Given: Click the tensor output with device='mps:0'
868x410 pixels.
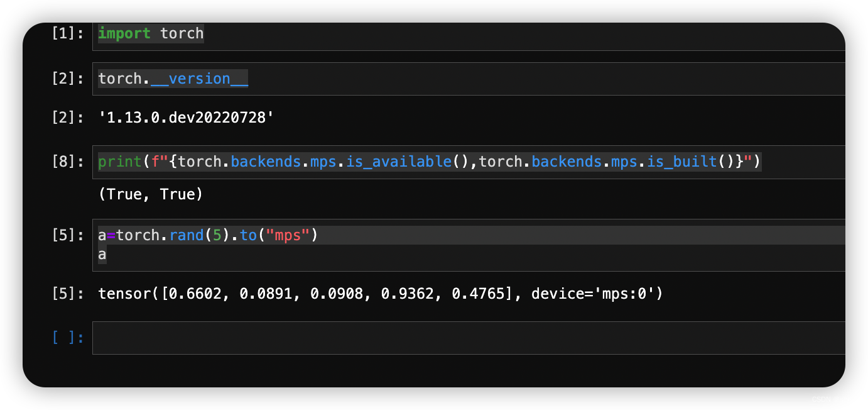Looking at the screenshot, I should (381, 293).
